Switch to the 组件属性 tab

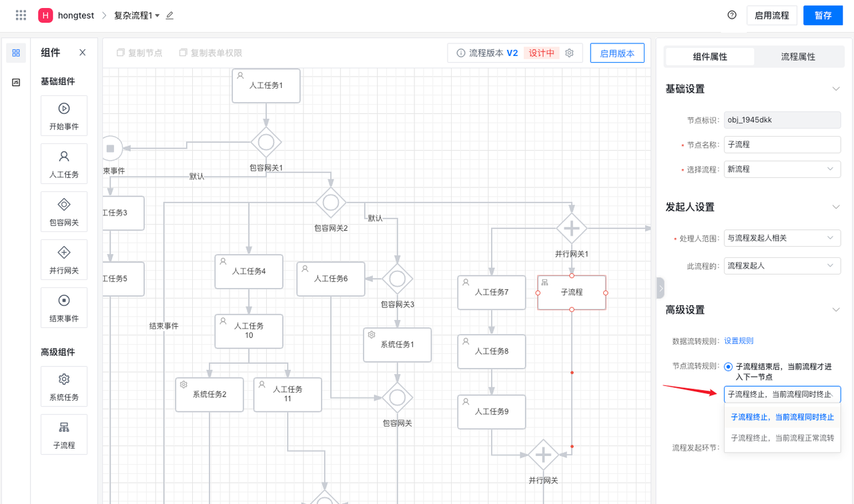point(710,57)
